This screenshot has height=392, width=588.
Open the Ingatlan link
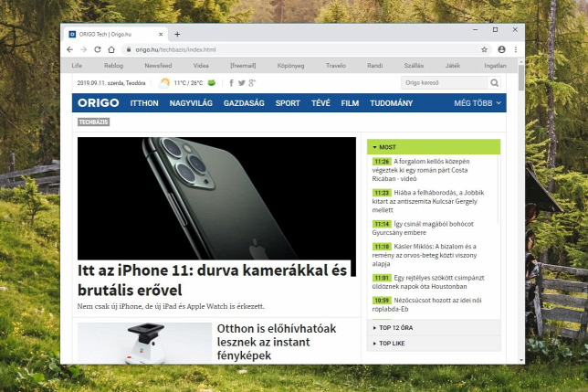(495, 65)
